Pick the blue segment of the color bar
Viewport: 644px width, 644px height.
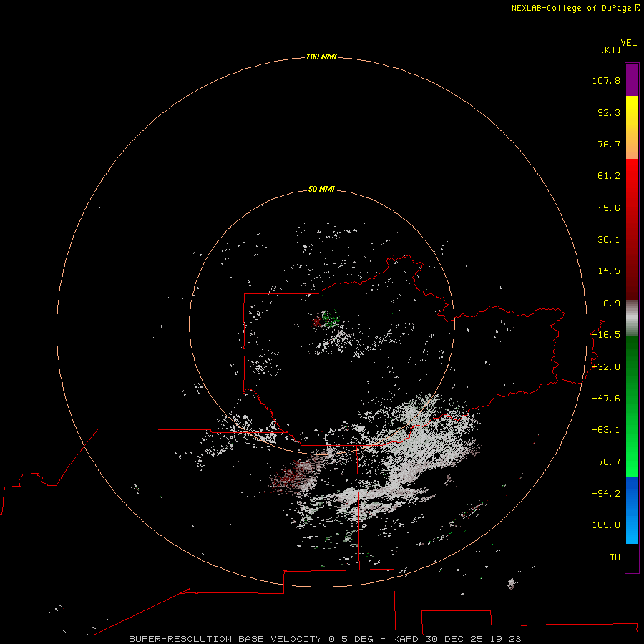632,510
